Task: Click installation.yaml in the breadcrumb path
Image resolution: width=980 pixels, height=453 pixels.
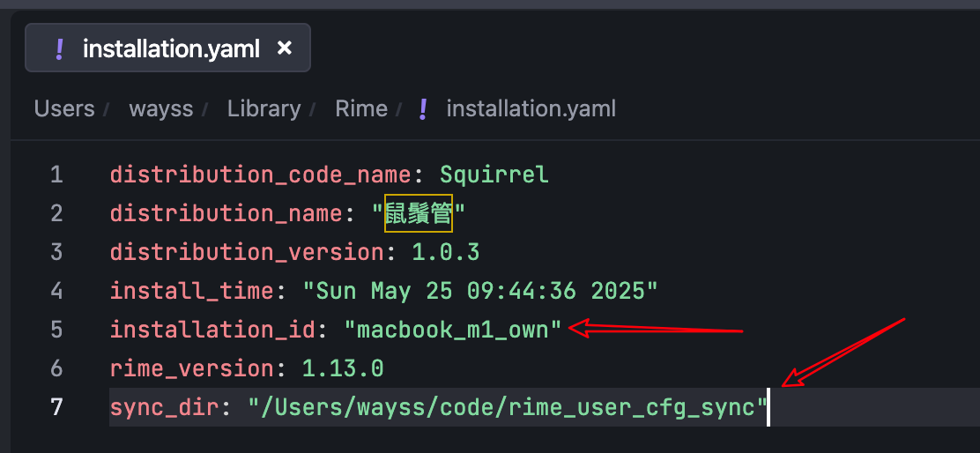Action: (x=531, y=108)
